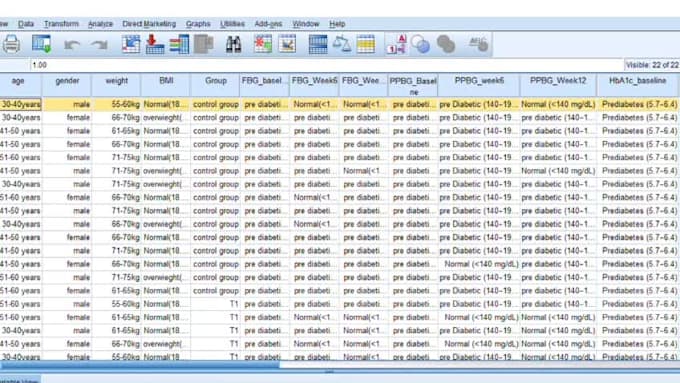Click the selected 30-40years cell in highlighted row
This screenshot has width=680, height=383.
pos(20,105)
